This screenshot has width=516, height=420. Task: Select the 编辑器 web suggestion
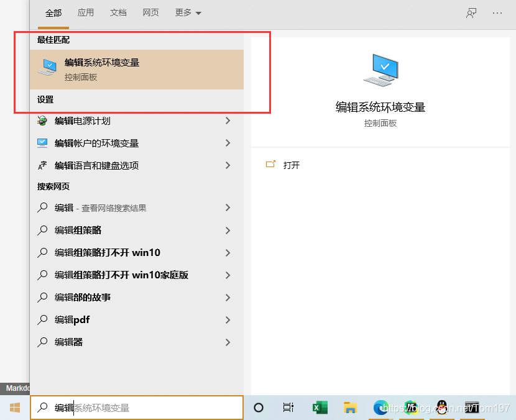point(137,342)
